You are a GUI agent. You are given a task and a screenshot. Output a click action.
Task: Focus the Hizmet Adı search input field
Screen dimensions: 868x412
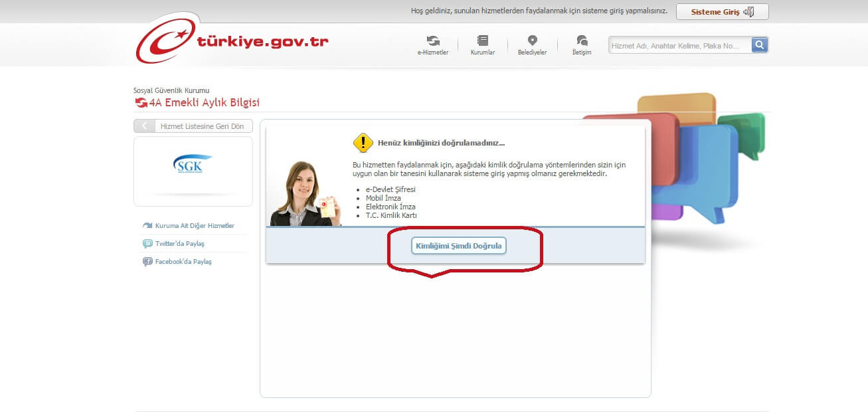click(679, 45)
